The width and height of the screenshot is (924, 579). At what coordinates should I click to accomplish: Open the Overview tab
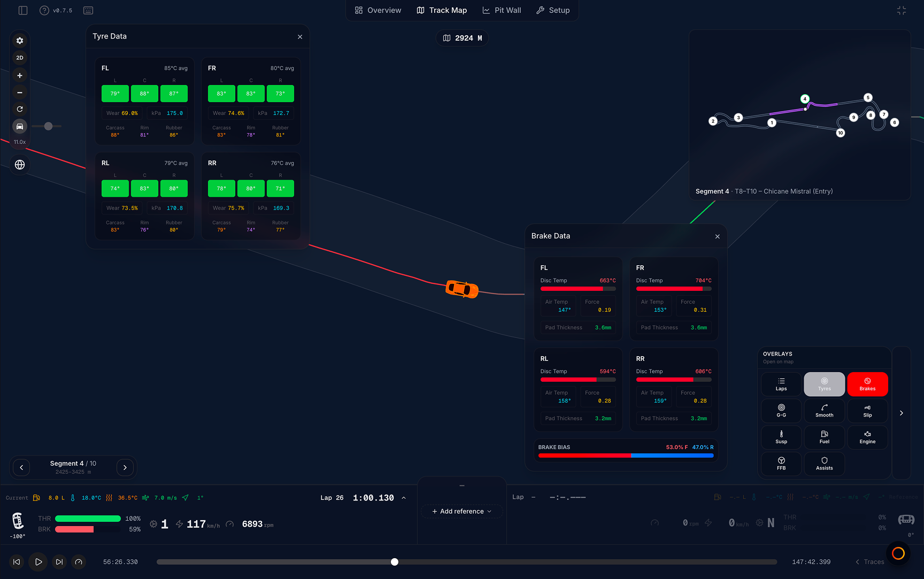tap(378, 10)
